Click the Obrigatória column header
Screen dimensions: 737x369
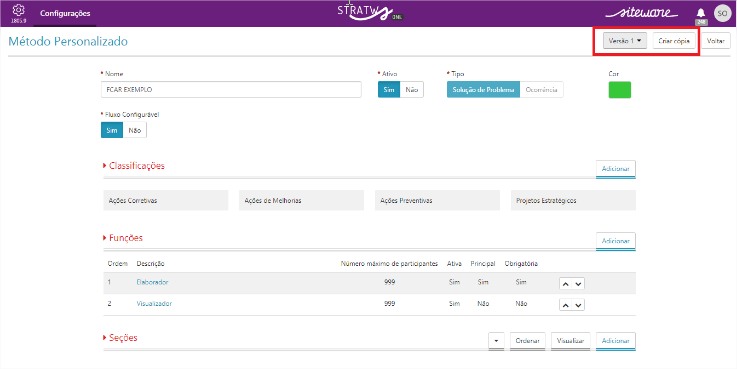521,264
